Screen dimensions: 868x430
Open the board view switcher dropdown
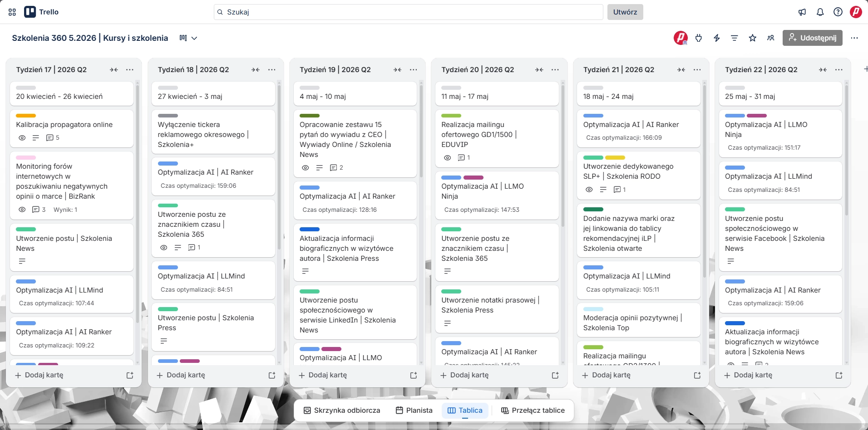click(x=188, y=38)
